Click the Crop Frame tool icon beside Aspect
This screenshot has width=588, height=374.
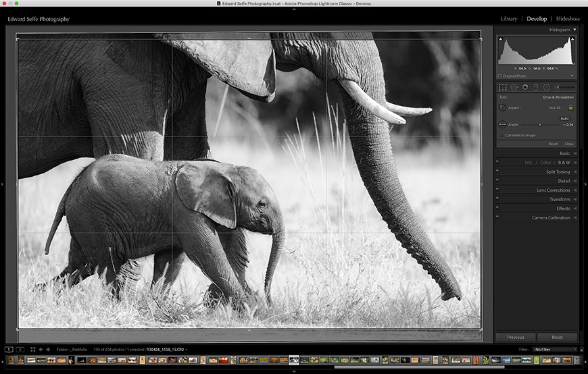502,107
